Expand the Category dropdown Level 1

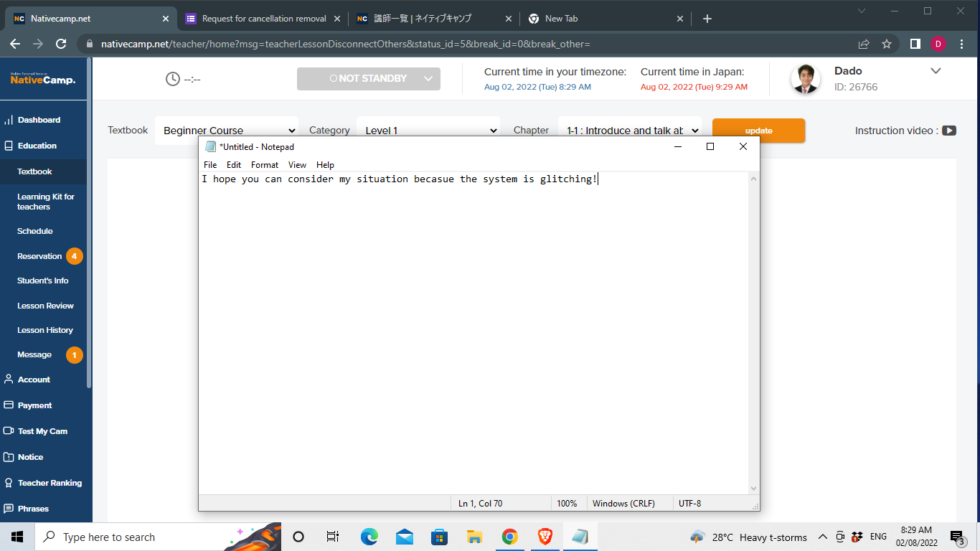[428, 131]
